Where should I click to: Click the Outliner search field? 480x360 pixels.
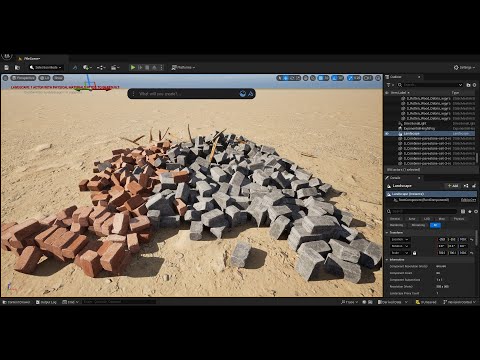coord(430,85)
